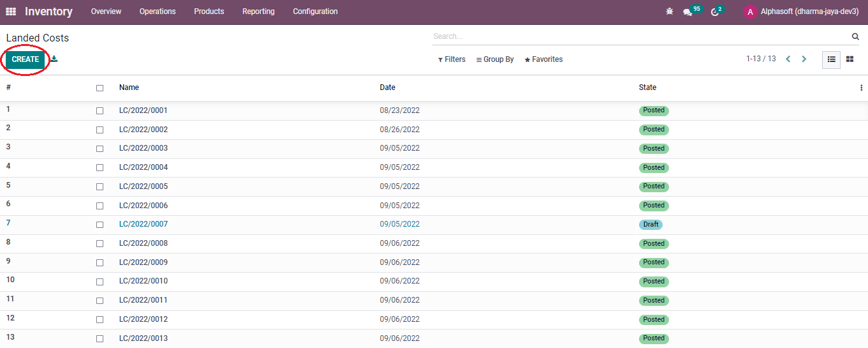The height and width of the screenshot is (348, 868).
Task: Select checkbox for LC/2022/0013
Action: coord(99,338)
